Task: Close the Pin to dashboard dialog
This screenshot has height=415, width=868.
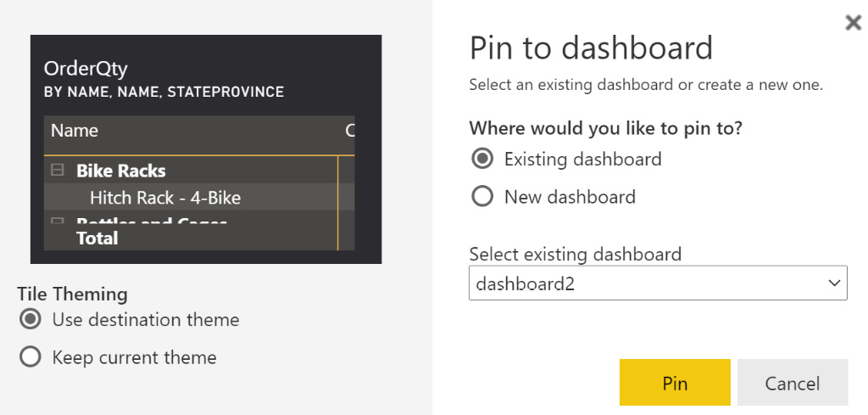Action: click(853, 24)
